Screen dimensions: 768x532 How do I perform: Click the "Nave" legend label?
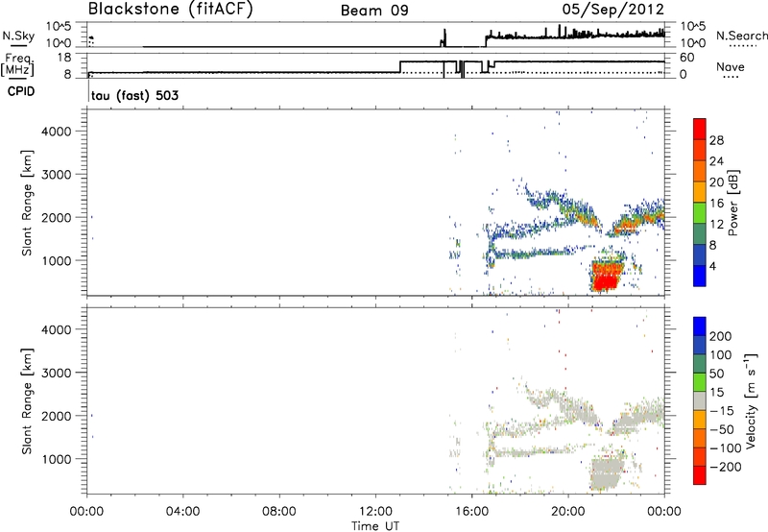point(731,67)
